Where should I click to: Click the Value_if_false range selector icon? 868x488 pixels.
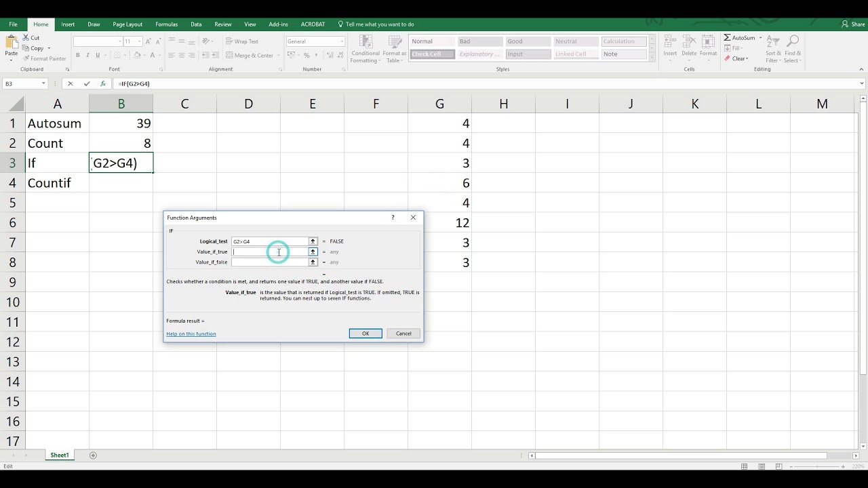click(x=313, y=262)
